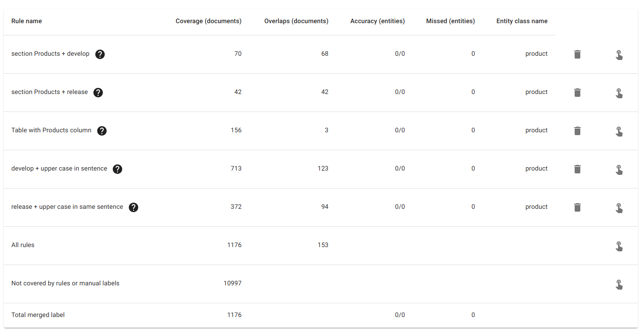Click the Accuracy (entities) column header

(377, 21)
